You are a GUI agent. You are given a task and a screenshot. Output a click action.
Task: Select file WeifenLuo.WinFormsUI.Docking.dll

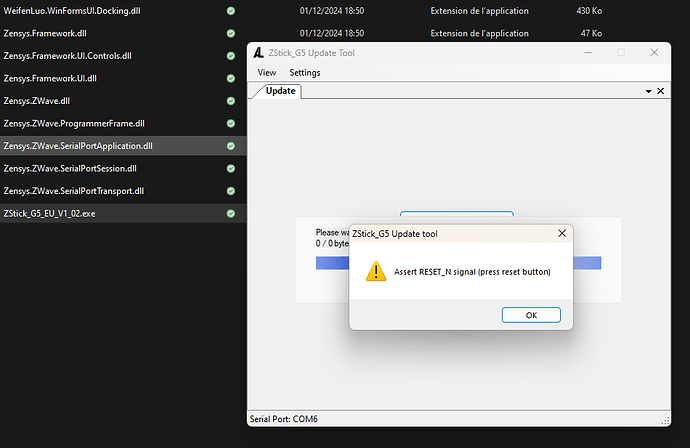pos(72,11)
